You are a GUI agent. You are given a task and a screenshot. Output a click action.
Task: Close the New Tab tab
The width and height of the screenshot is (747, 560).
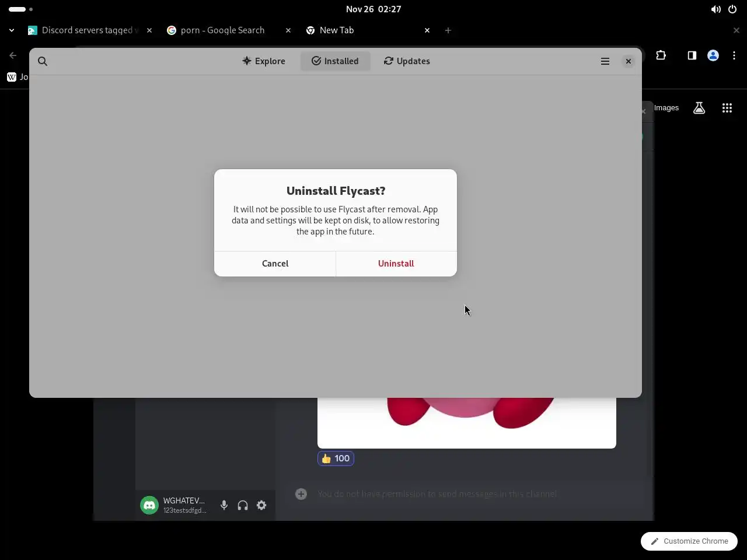click(427, 30)
